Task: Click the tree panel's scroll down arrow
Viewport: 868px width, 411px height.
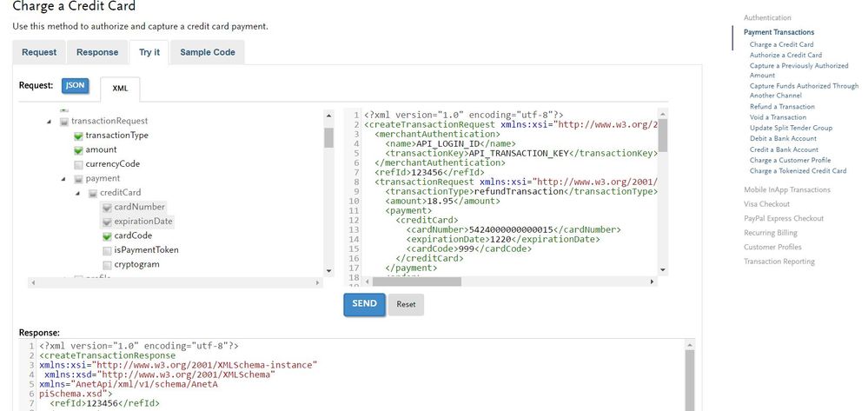Action: point(328,271)
